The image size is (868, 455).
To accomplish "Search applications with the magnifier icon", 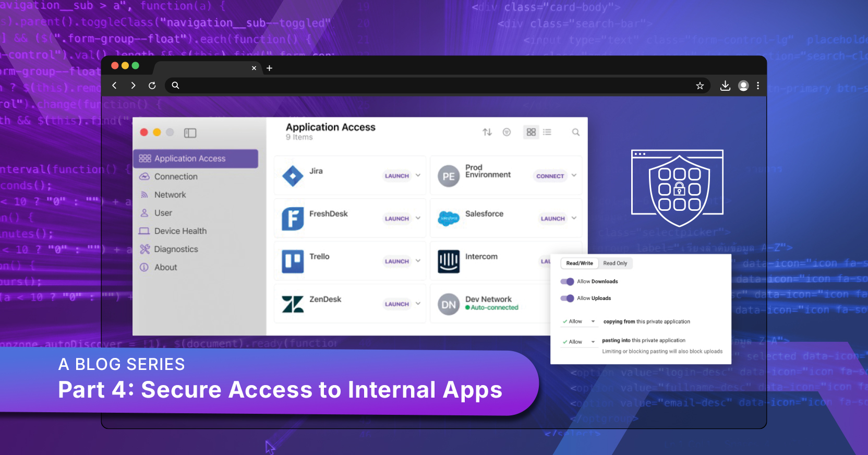I will point(576,132).
